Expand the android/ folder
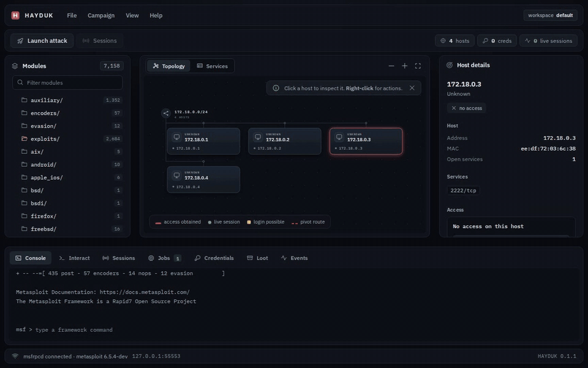Viewport: 588px width, 368px height. click(71, 164)
